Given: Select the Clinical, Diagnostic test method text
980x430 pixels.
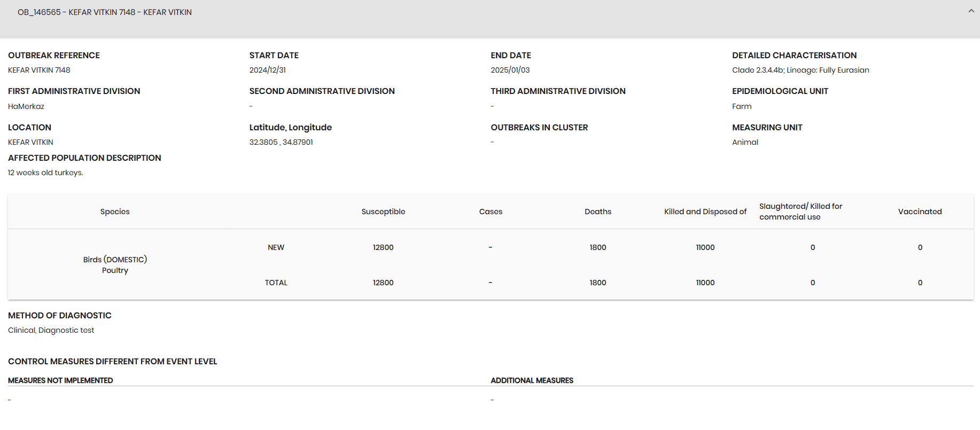Looking at the screenshot, I should pyautogui.click(x=51, y=330).
